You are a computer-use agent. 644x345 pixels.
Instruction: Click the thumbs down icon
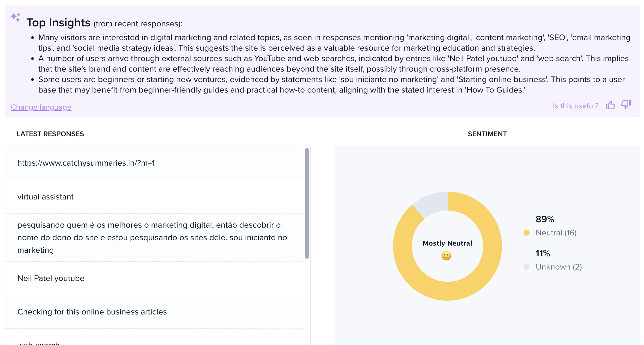[x=626, y=105]
